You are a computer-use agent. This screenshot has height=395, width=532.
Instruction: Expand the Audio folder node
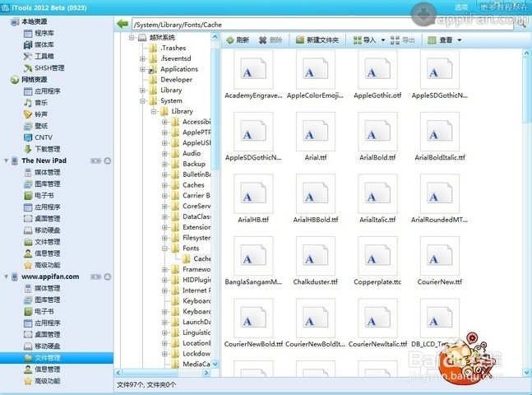[x=164, y=154]
